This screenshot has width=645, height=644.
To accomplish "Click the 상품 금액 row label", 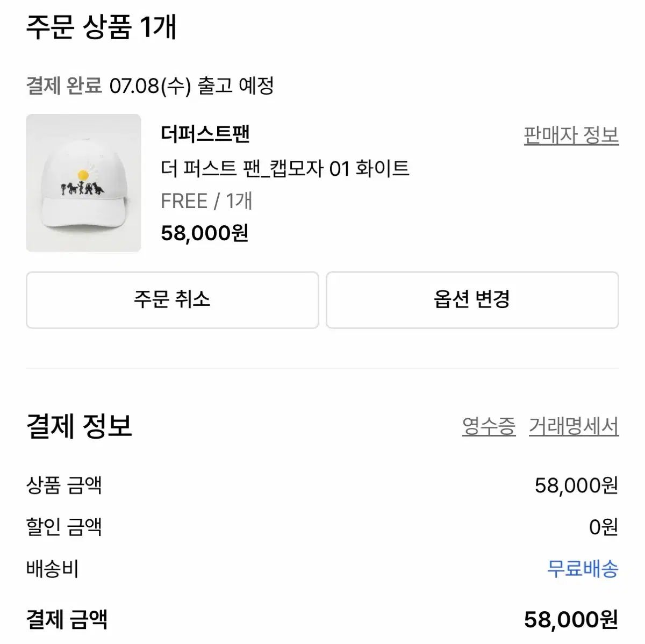I will coord(64,485).
